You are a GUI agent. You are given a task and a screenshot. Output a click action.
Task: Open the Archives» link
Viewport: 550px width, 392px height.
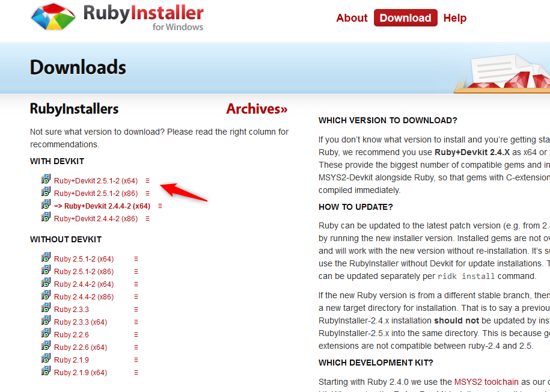257,109
